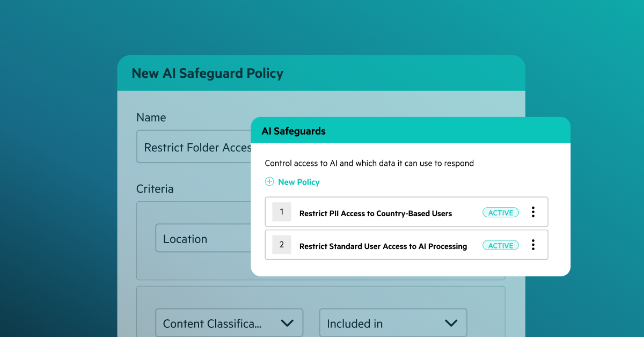Click the plus icon beside New Policy
Viewport: 644px width, 337px height.
click(x=269, y=182)
